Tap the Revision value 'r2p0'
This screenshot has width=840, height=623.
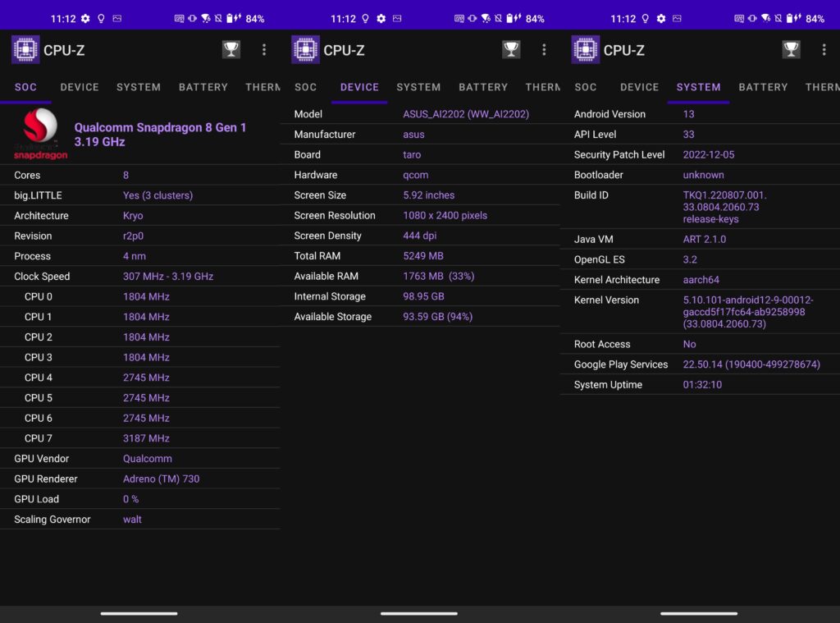coord(133,236)
